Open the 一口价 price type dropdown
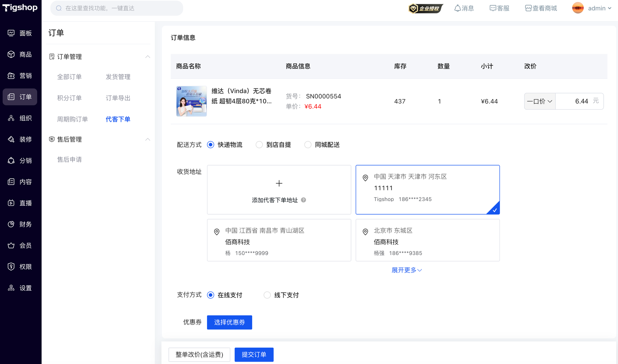Viewport: 618px width, 364px height. point(540,101)
